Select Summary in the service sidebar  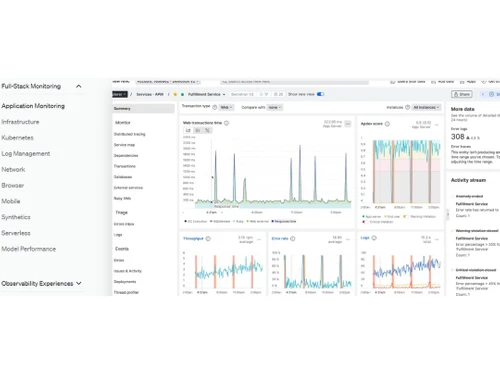[x=143, y=108]
